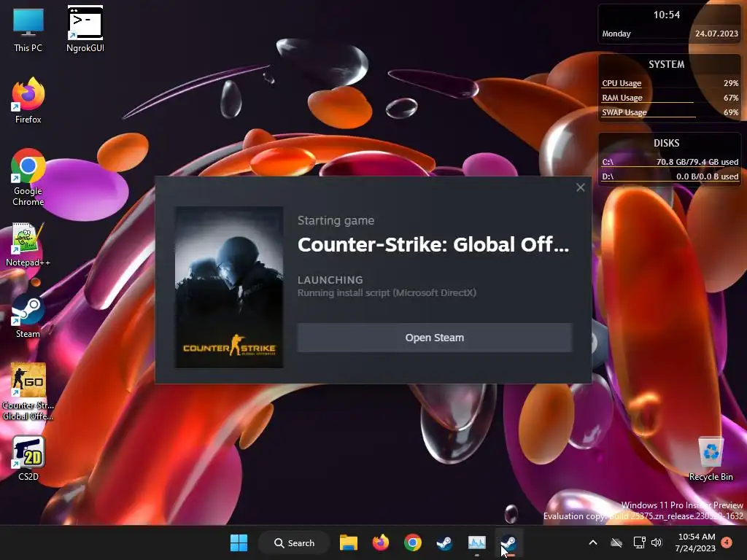This screenshot has height=560, width=747.
Task: Open the notification badge showing 4
Action: pos(727,542)
